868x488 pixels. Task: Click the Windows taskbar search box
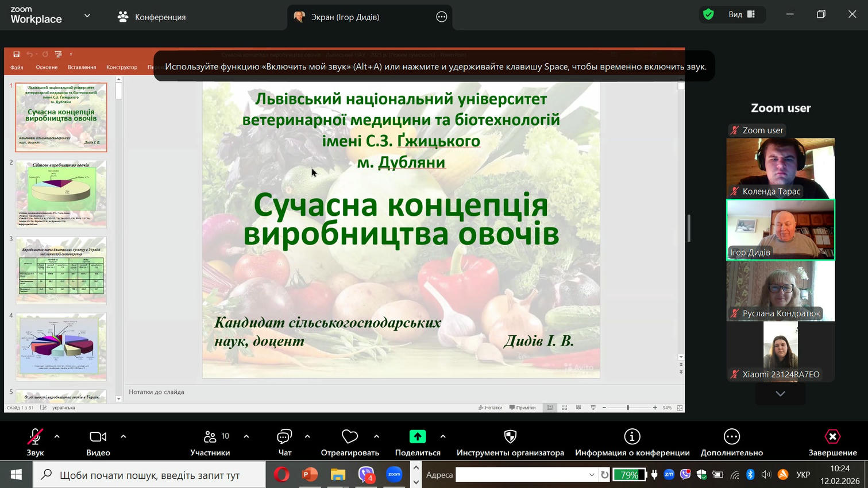[149, 475]
